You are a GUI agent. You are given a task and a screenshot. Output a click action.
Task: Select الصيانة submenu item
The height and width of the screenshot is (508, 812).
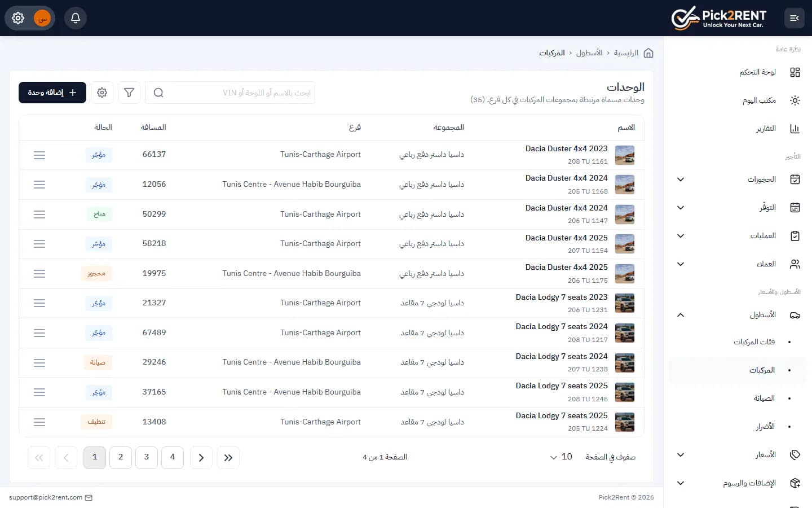pos(738,398)
